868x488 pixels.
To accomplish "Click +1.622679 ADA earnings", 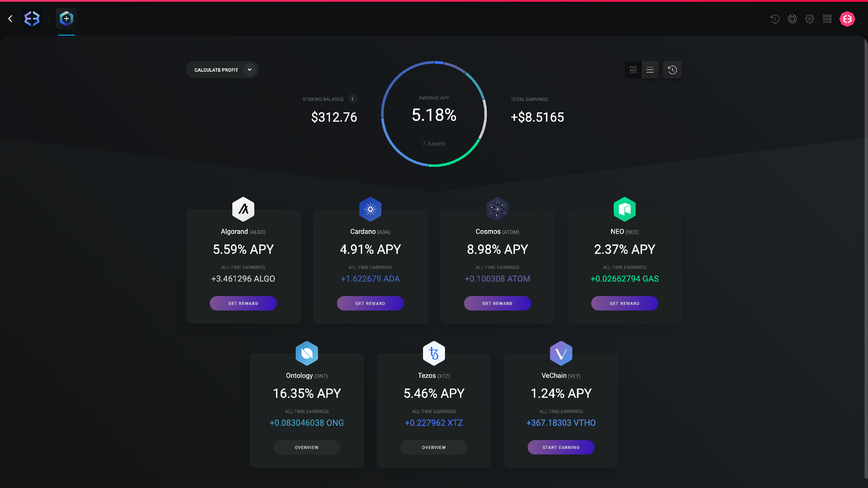I will [370, 279].
